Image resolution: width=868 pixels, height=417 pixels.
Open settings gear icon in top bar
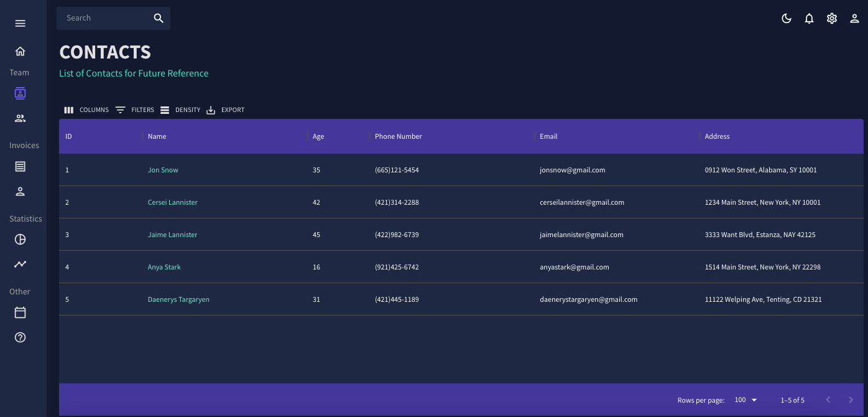[x=832, y=19]
